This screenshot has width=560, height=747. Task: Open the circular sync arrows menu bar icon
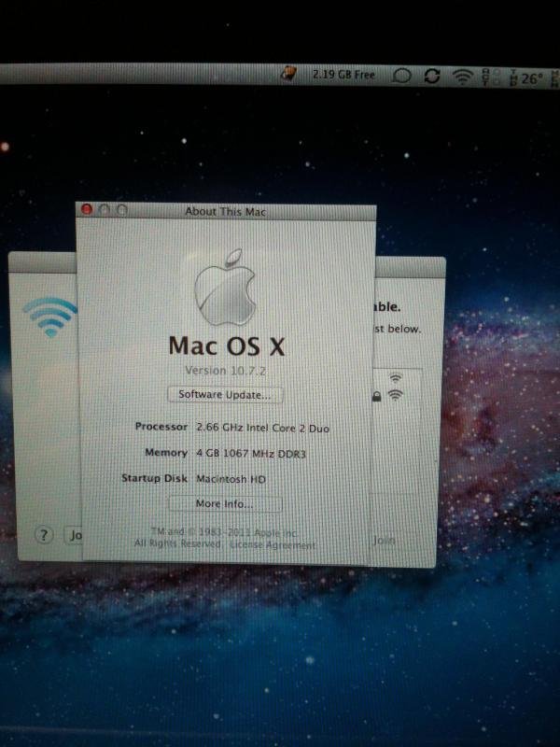tap(432, 76)
